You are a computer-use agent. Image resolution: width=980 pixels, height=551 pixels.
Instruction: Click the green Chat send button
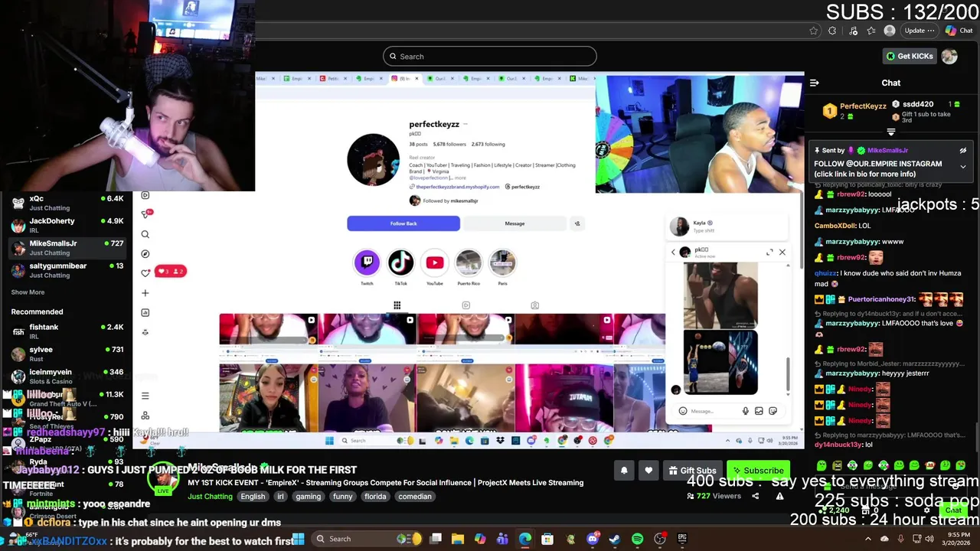(x=953, y=510)
